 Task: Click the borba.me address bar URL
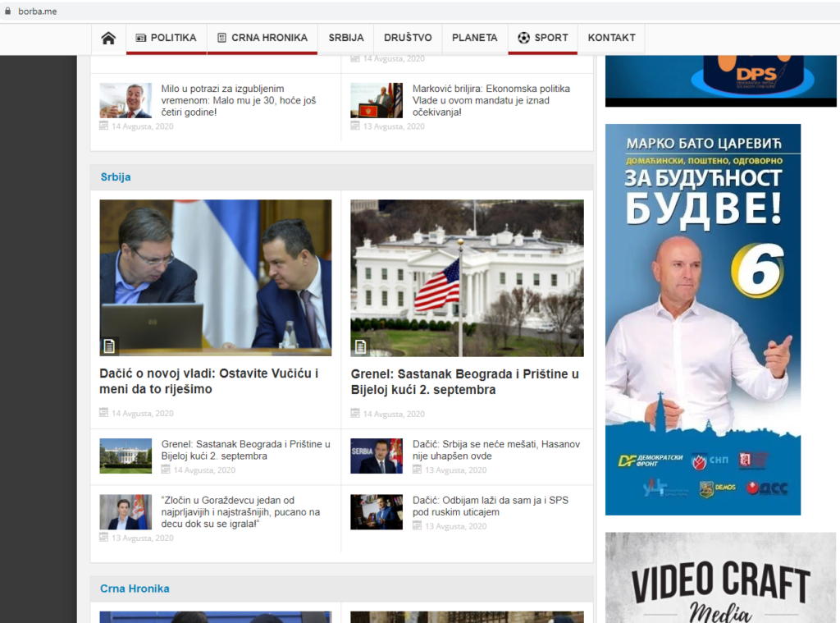pyautogui.click(x=38, y=11)
